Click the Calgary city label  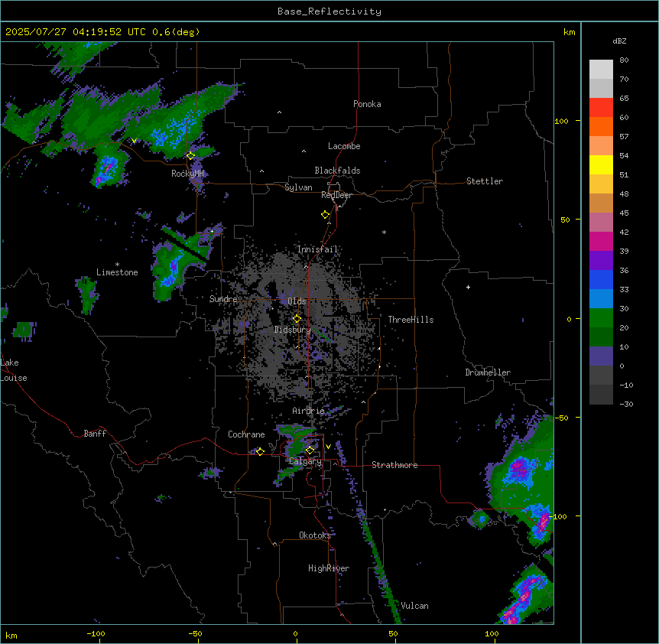coord(305,461)
